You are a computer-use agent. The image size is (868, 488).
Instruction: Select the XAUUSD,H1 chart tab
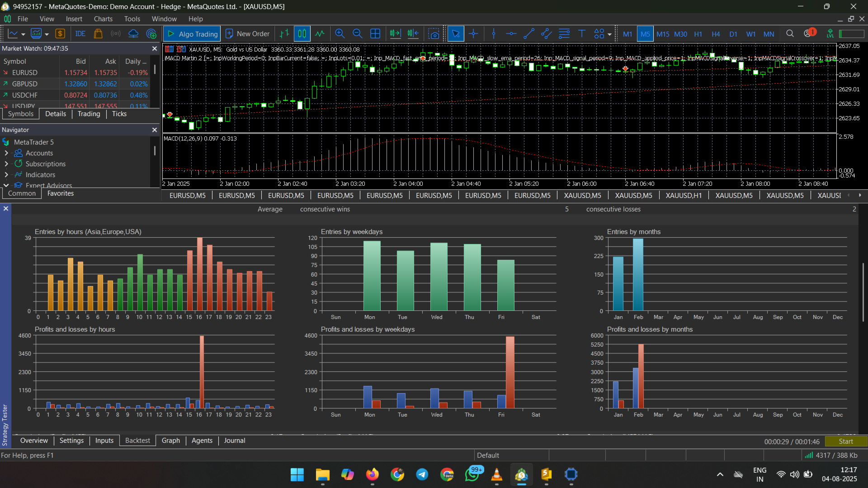tap(684, 196)
